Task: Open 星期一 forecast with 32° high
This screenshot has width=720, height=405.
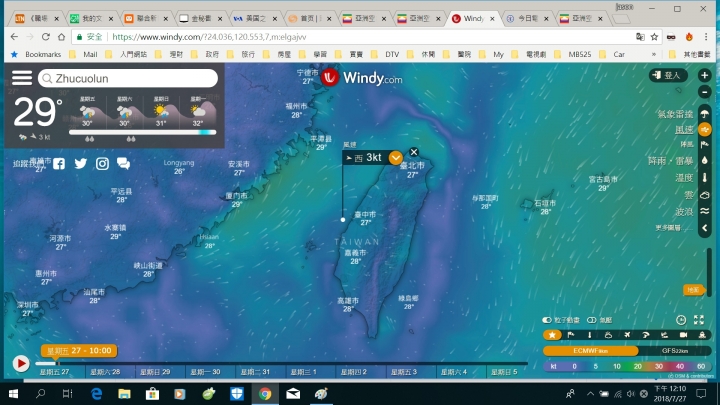Action: click(198, 112)
